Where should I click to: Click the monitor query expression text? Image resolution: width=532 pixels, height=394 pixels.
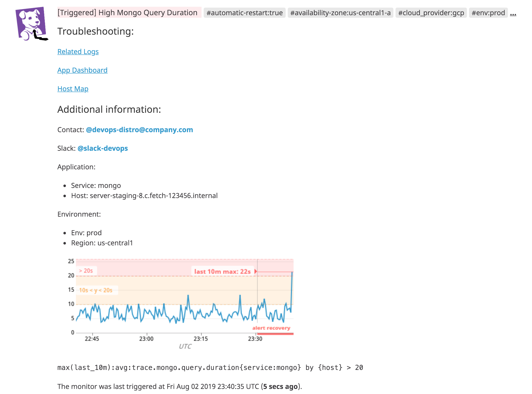point(210,368)
